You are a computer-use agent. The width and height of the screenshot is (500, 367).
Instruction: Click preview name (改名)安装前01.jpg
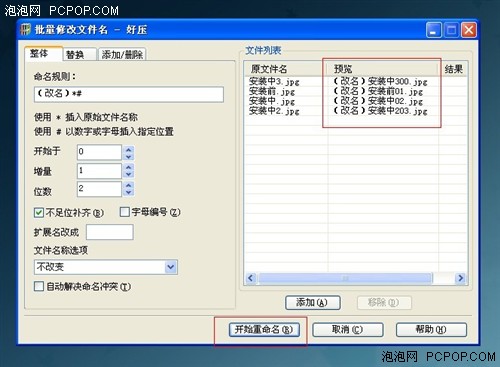pos(378,91)
